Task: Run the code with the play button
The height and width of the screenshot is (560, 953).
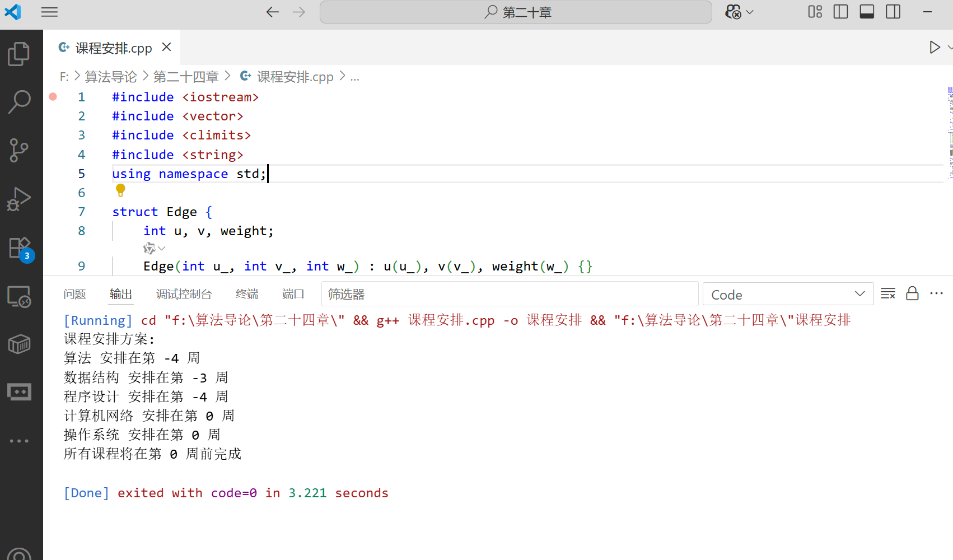Action: click(934, 47)
